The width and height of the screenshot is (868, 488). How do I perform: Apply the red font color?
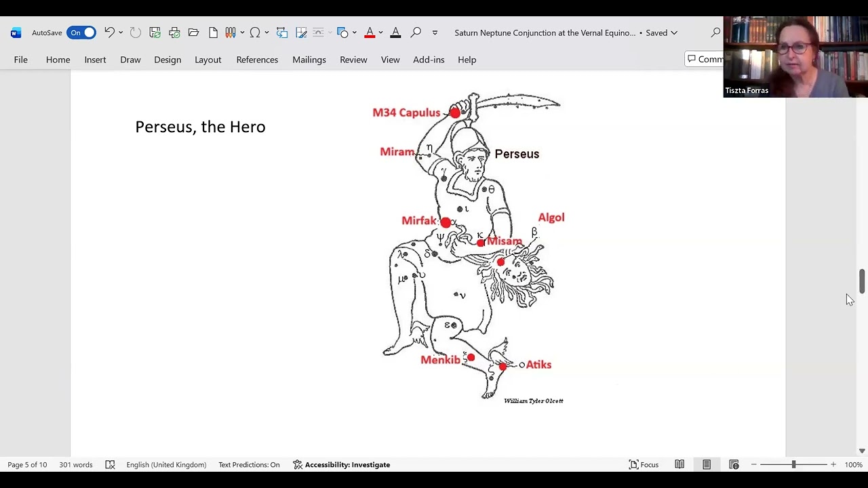tap(370, 33)
